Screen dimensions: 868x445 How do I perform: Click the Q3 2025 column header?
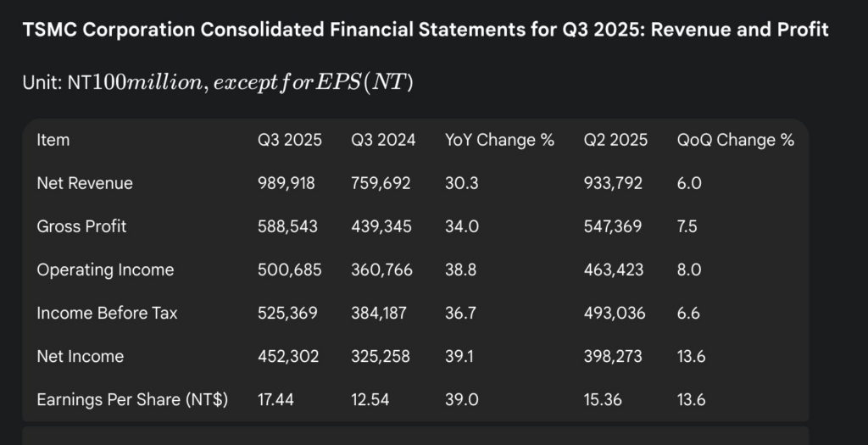[290, 140]
